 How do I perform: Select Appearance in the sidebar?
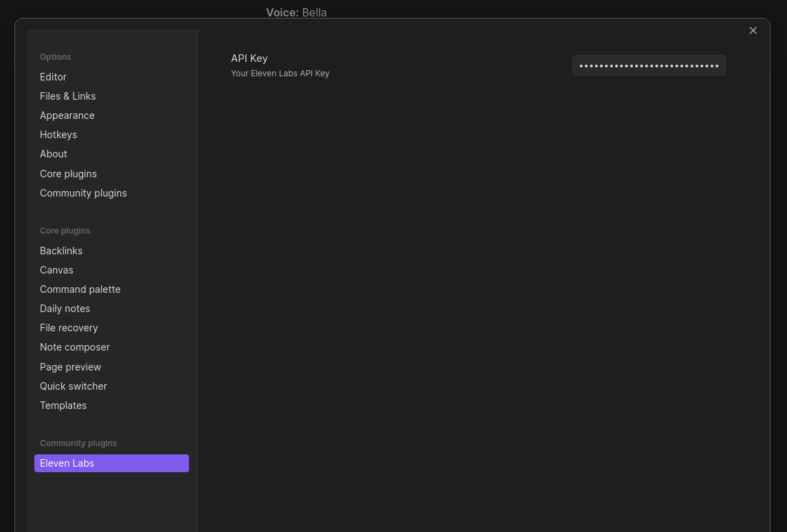(67, 115)
